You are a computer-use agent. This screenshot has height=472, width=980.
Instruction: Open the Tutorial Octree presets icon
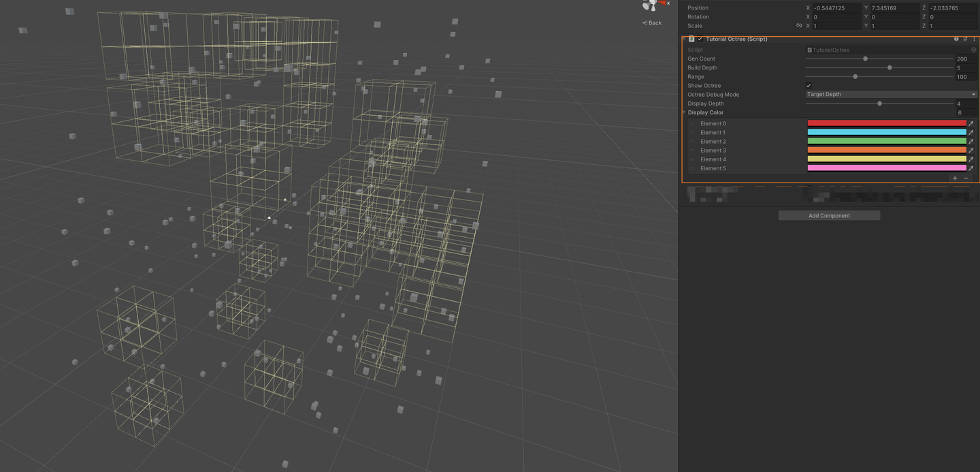[965, 39]
